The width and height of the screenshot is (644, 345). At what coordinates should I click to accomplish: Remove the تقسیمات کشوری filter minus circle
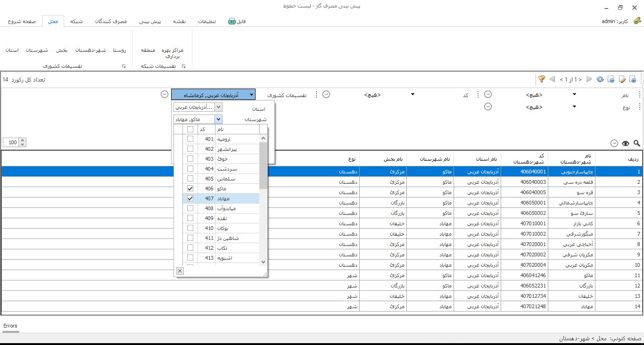165,94
